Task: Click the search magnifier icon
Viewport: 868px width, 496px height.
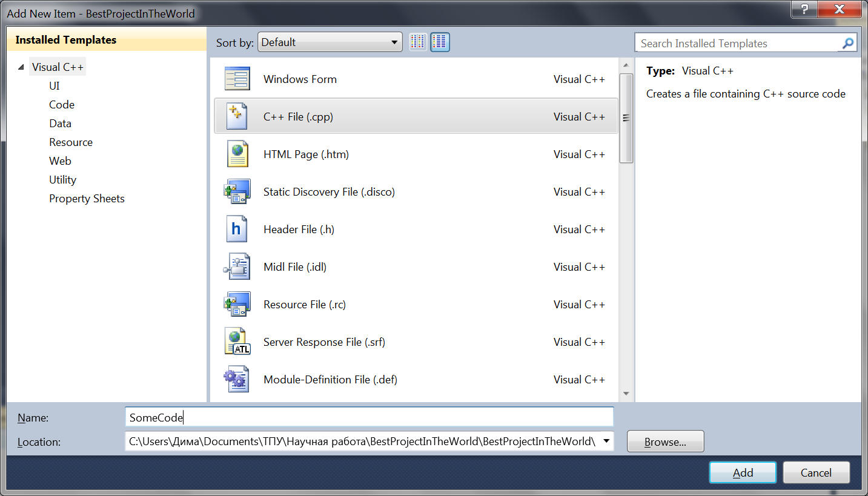Action: point(848,43)
